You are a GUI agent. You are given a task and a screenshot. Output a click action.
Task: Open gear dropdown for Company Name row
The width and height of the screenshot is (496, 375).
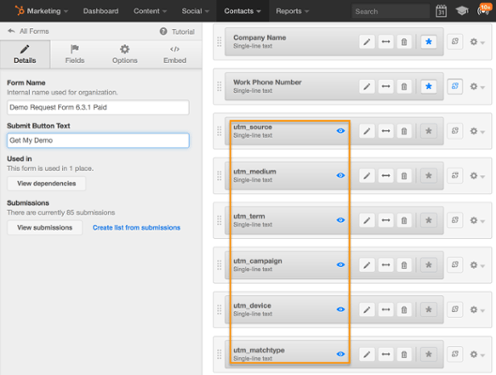[x=477, y=42]
